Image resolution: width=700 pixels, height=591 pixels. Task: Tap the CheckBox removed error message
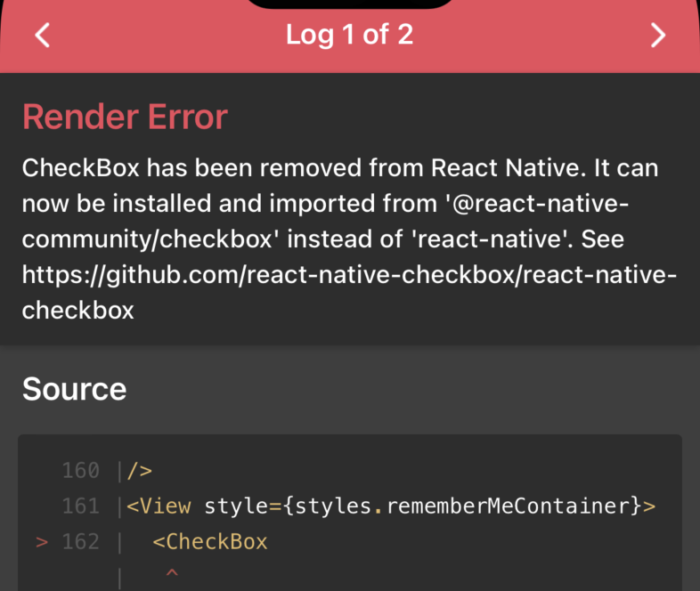[349, 239]
